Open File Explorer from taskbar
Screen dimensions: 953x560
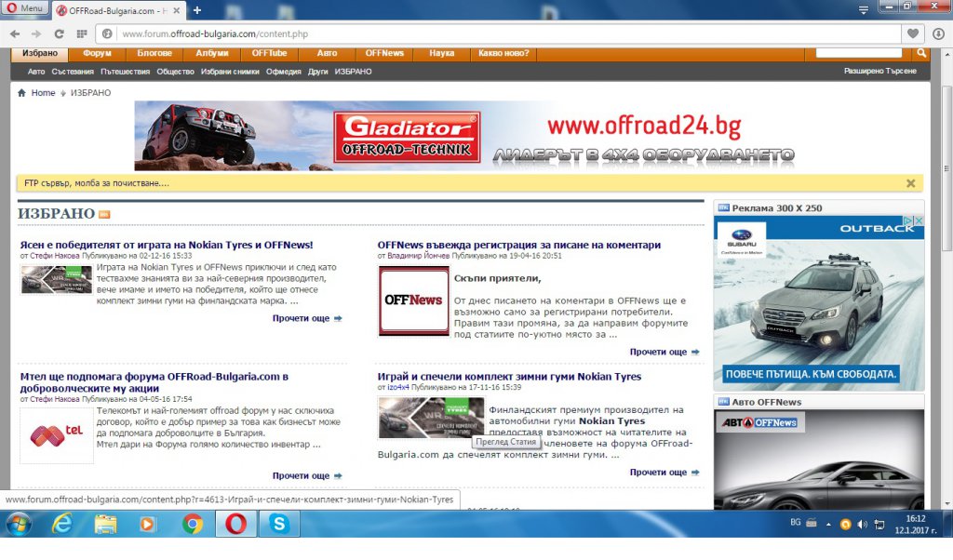click(x=105, y=524)
